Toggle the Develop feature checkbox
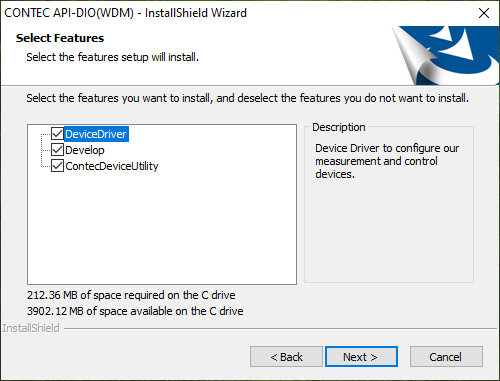The height and width of the screenshot is (381, 500). [x=57, y=150]
